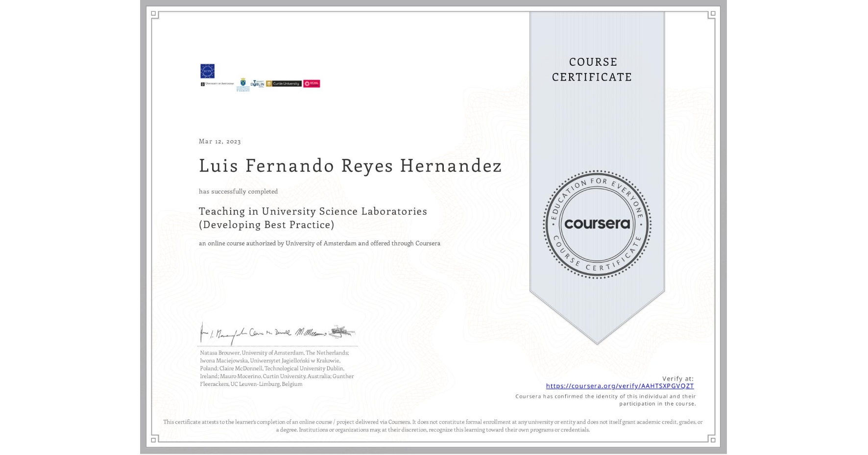This screenshot has width=868, height=455.
Task: Click the certificate disclaimer text at bottom
Action: (433, 426)
